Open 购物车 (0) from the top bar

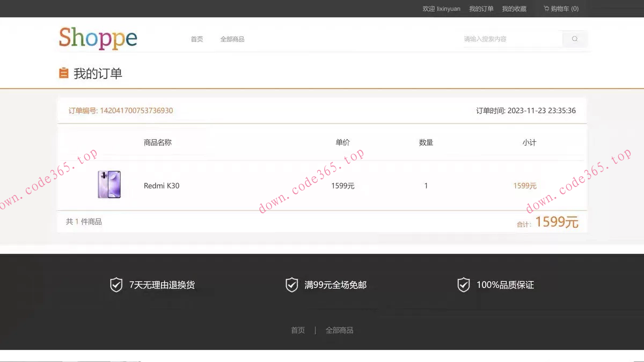click(560, 9)
